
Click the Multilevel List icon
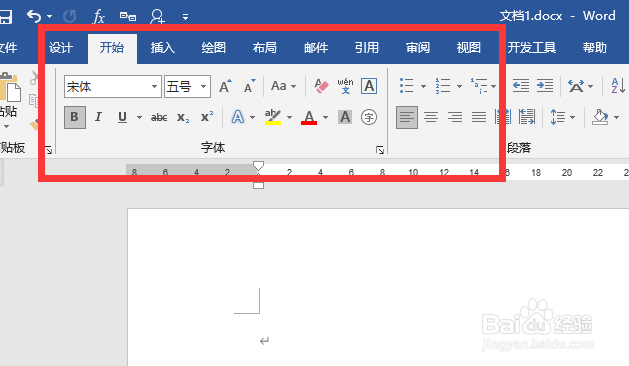pos(479,85)
